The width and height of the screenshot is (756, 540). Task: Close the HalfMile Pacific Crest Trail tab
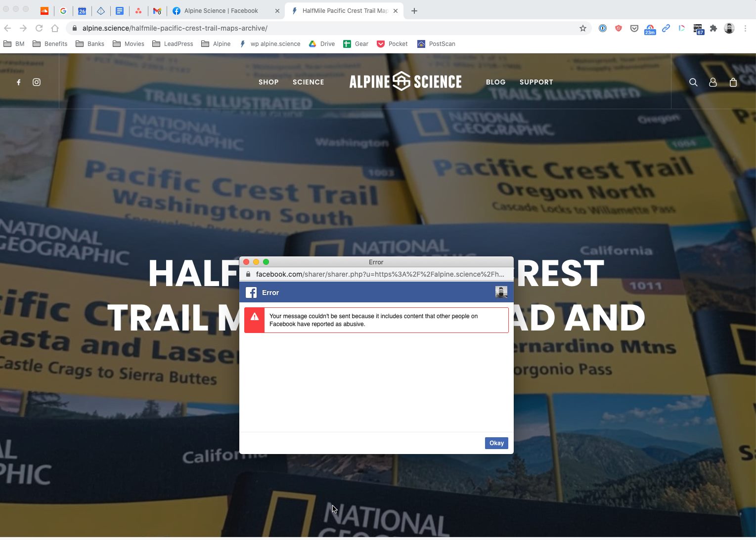(x=396, y=11)
